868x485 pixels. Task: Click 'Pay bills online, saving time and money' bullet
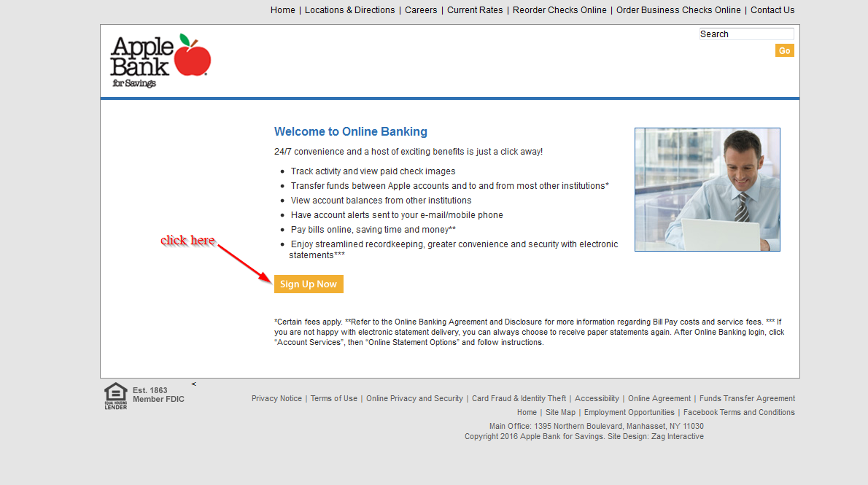(373, 229)
